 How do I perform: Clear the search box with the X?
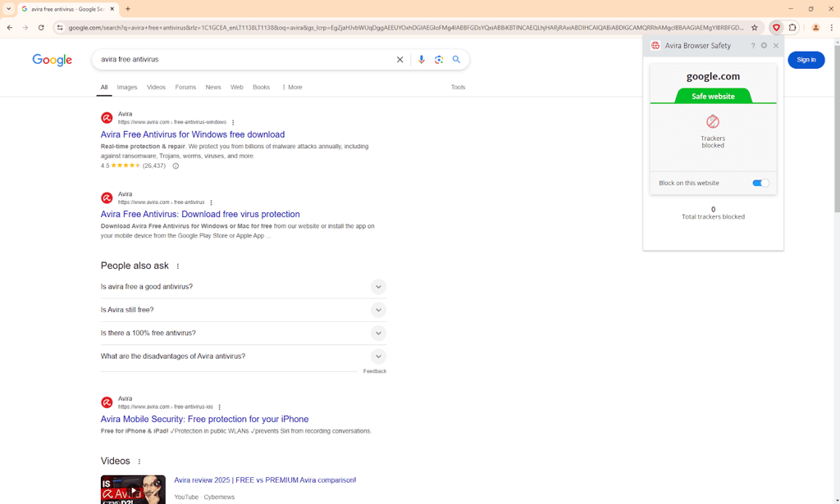(x=399, y=59)
